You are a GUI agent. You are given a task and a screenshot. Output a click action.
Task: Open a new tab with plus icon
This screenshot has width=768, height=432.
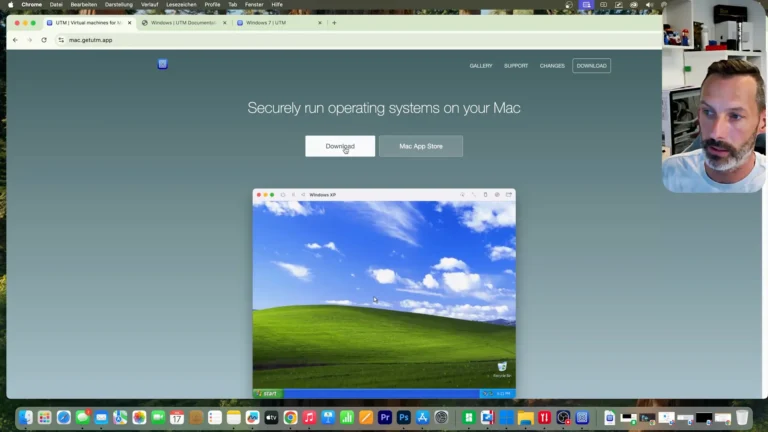point(334,22)
